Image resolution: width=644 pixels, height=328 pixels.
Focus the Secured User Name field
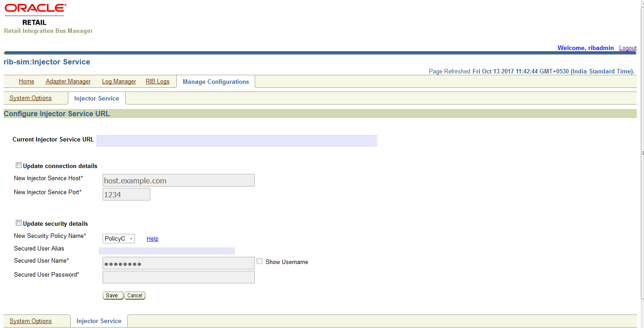click(x=179, y=264)
